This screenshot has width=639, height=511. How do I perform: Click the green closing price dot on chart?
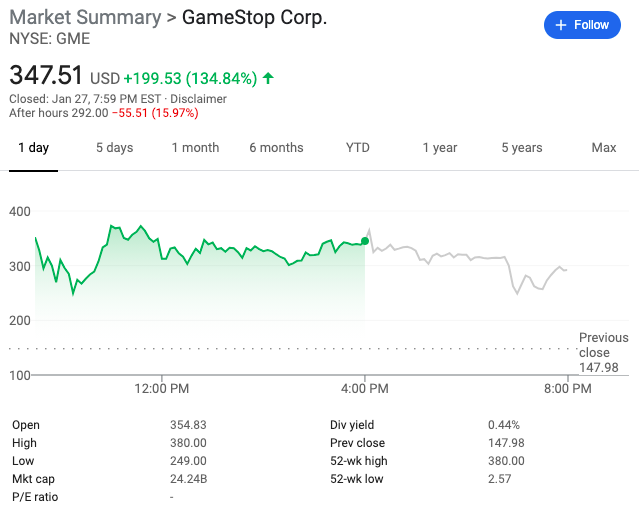click(x=365, y=241)
